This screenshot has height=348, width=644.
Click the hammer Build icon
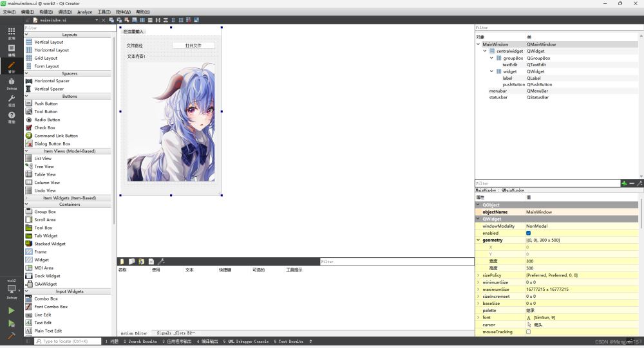[12, 336]
